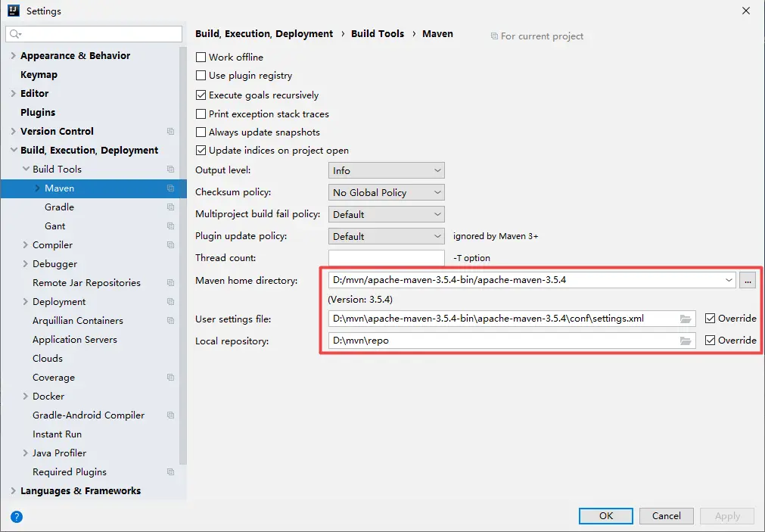The height and width of the screenshot is (532, 765).
Task: Check Always update snapshots
Action: click(x=201, y=132)
